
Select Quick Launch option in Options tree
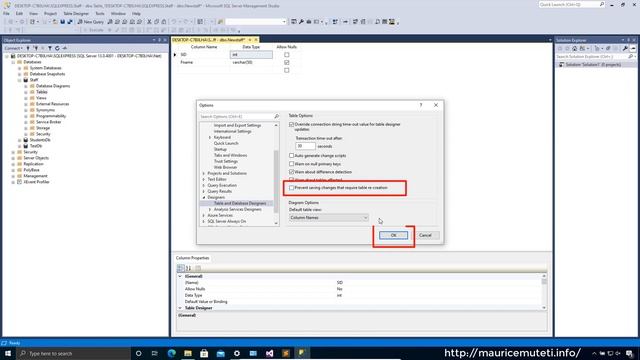(x=226, y=143)
